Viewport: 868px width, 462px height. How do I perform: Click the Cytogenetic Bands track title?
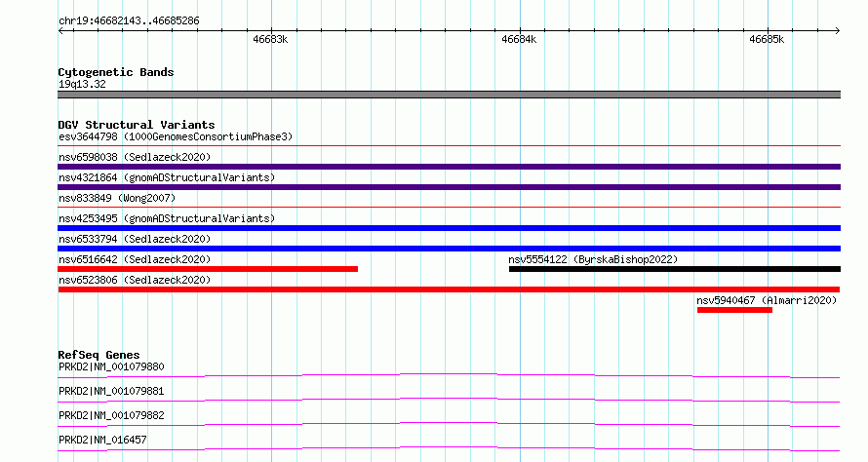pos(116,72)
